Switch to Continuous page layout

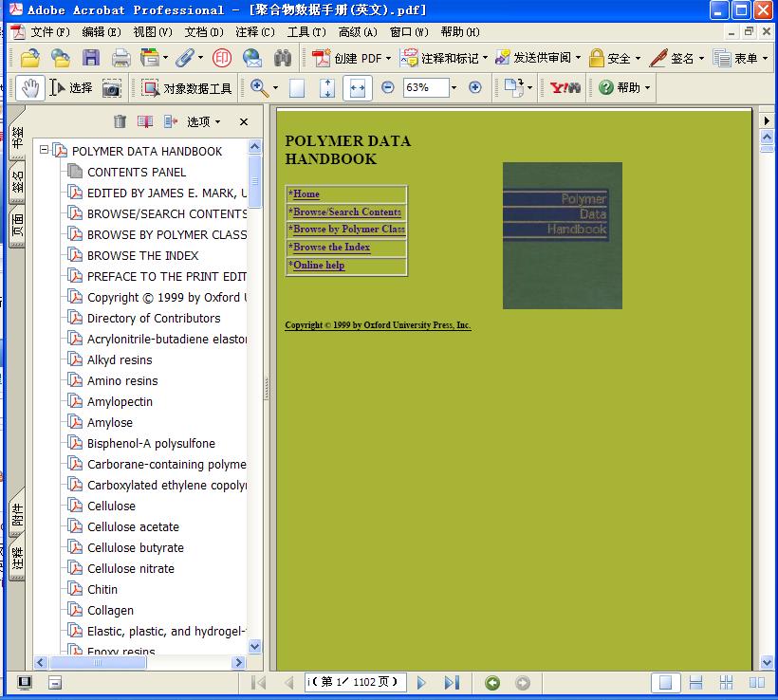point(695,683)
